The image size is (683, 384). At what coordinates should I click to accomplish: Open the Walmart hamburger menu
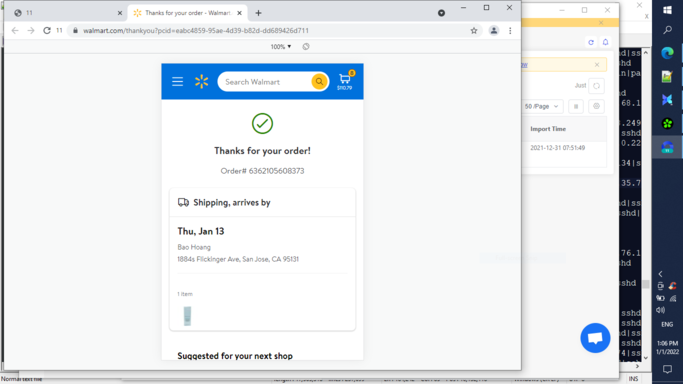[177, 81]
